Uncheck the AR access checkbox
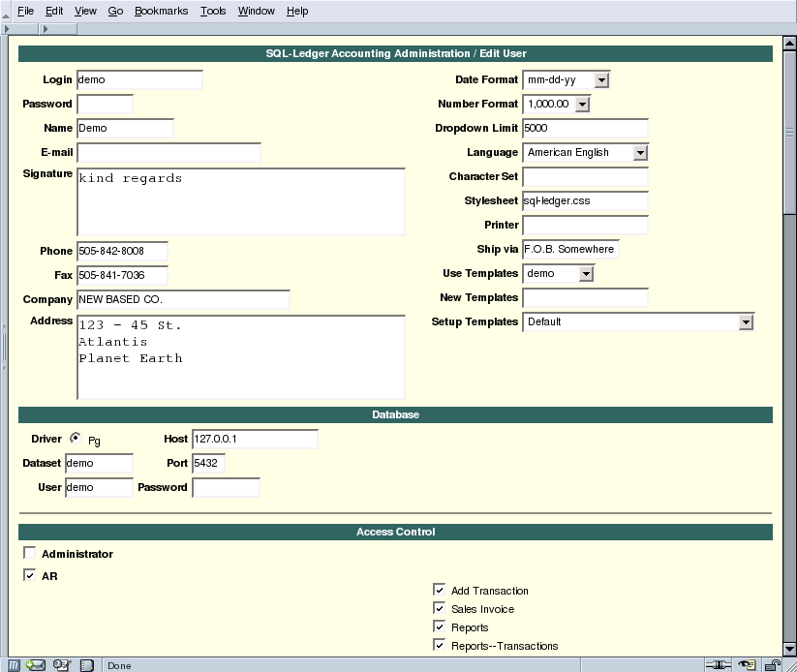 pyautogui.click(x=29, y=575)
